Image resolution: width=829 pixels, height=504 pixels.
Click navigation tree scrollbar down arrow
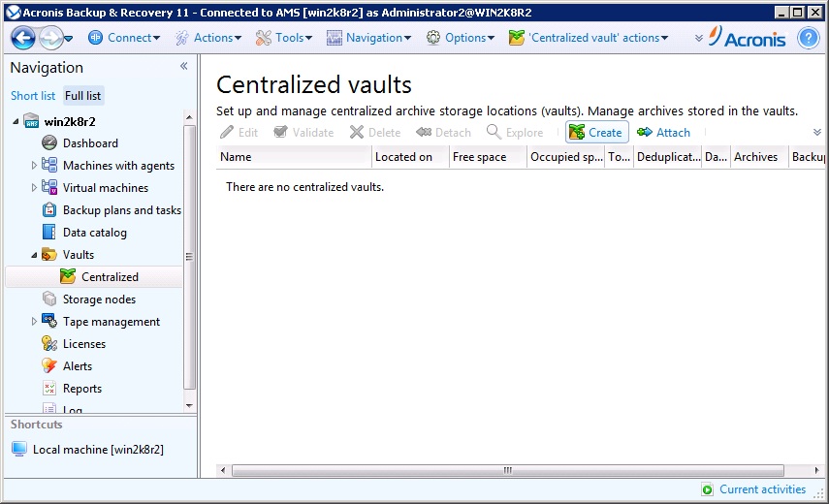189,406
